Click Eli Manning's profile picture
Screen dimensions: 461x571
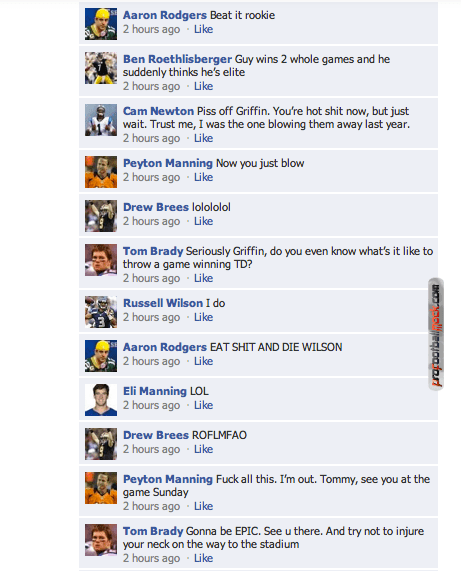tap(101, 400)
